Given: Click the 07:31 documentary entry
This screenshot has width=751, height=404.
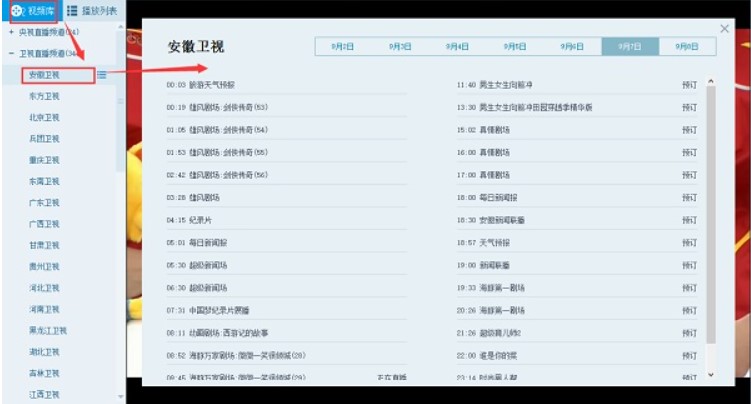Looking at the screenshot, I should click(208, 310).
